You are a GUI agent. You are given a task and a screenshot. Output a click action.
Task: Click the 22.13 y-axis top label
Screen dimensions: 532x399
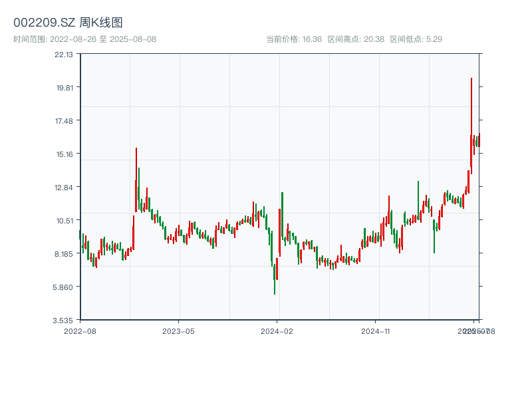(x=65, y=55)
